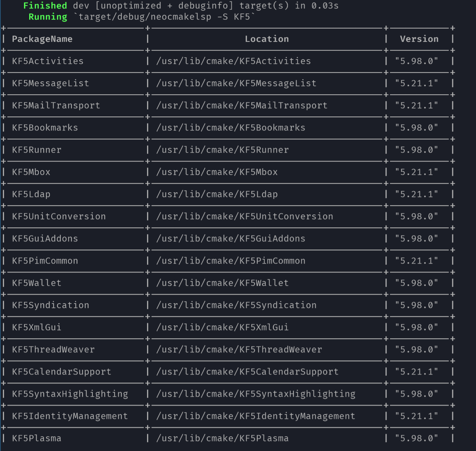Select KF5IdentityManagement in the PackageName column
The height and width of the screenshot is (451, 476).
pyautogui.click(x=70, y=416)
